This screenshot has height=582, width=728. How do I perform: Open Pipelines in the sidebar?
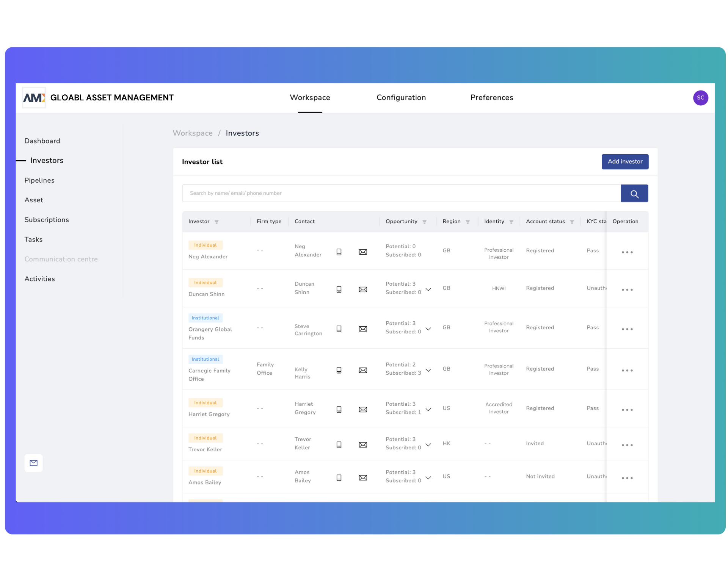pyautogui.click(x=39, y=180)
